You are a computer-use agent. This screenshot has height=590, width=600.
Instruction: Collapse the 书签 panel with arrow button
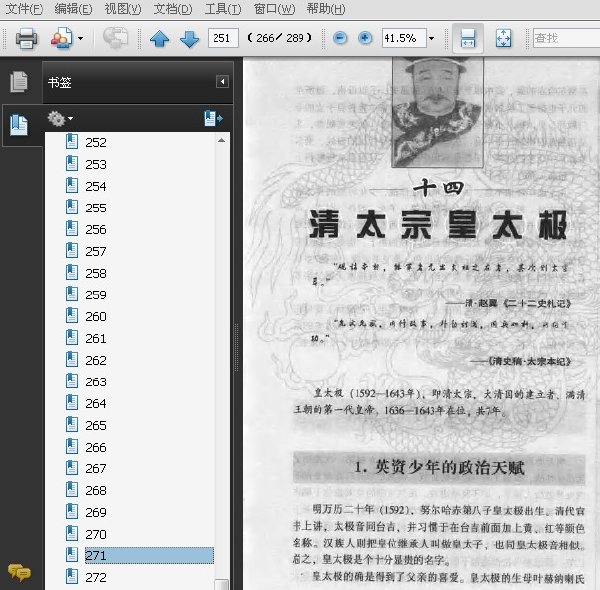point(222,81)
